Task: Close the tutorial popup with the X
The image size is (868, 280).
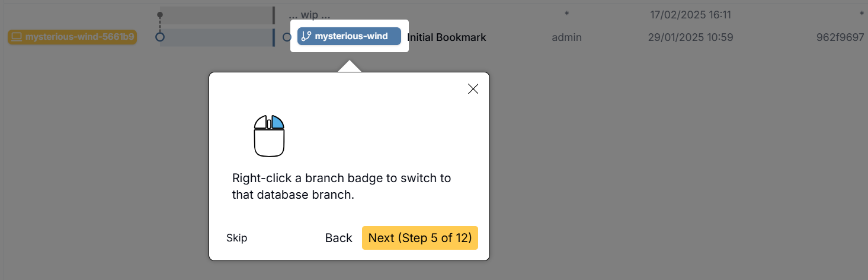Action: click(x=473, y=89)
